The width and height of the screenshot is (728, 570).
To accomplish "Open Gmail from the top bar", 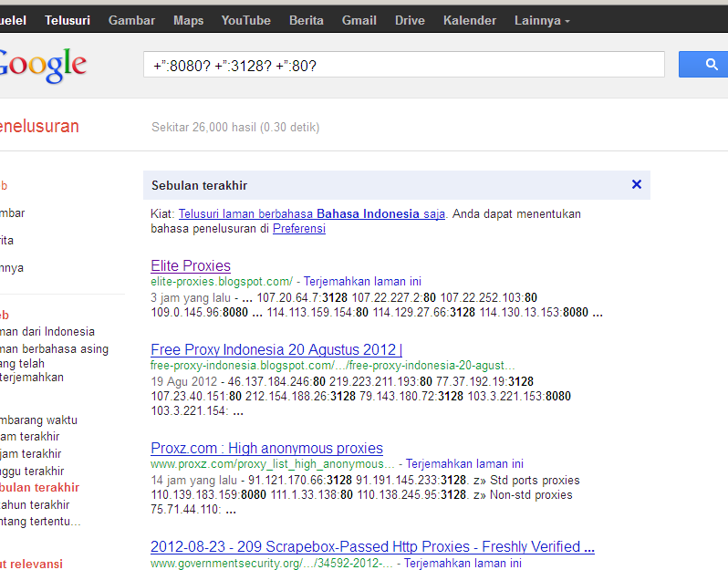I will click(359, 20).
